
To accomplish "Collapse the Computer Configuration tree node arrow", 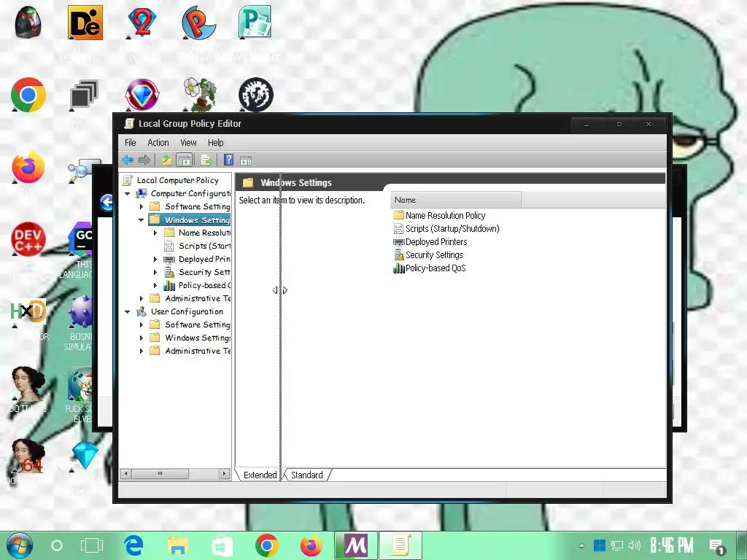I will coord(127,193).
